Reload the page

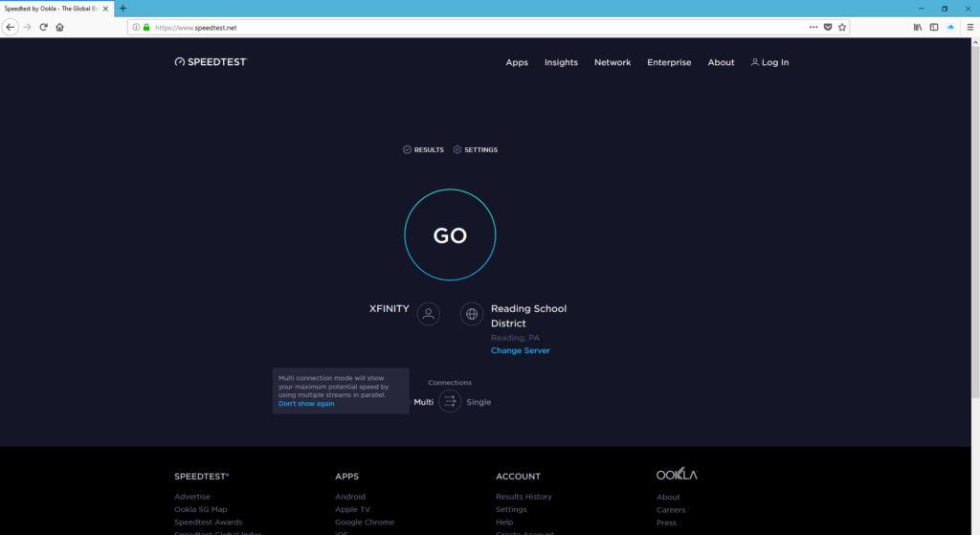(43, 27)
